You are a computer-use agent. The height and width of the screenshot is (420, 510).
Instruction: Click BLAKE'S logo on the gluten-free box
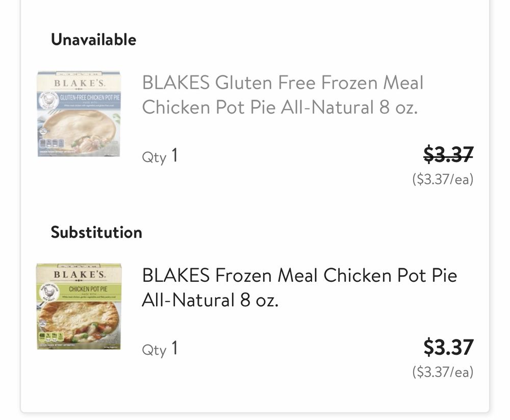[79, 83]
